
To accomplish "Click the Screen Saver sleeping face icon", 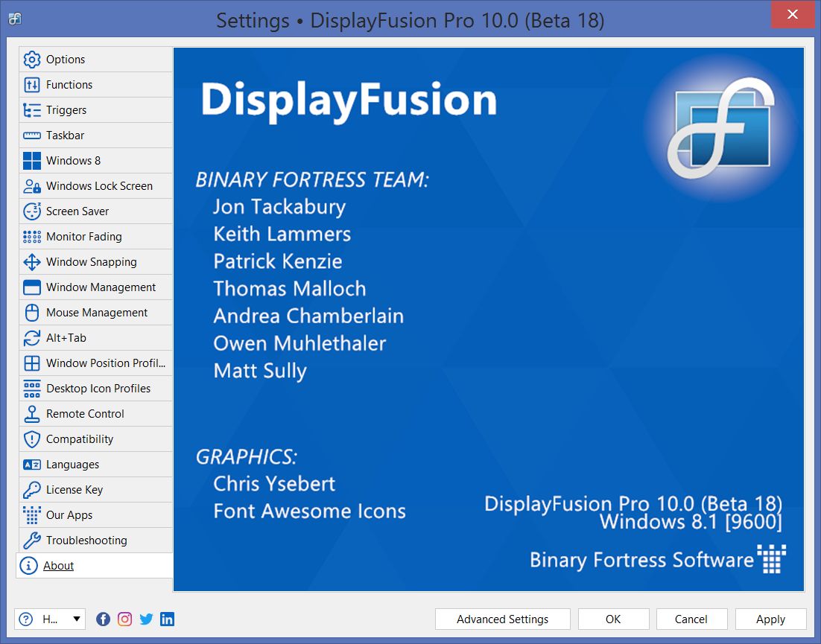I will pyautogui.click(x=32, y=211).
